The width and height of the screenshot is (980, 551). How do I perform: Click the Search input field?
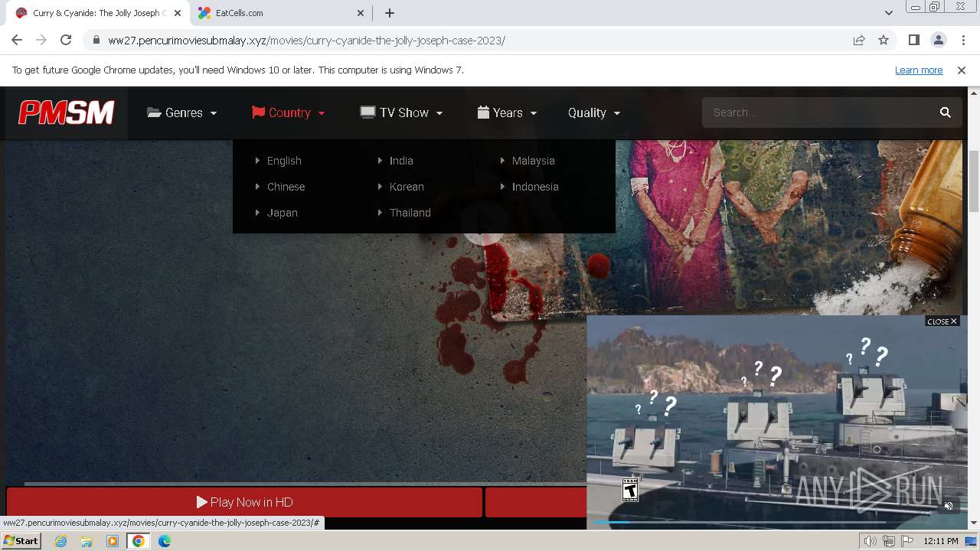[x=819, y=112]
